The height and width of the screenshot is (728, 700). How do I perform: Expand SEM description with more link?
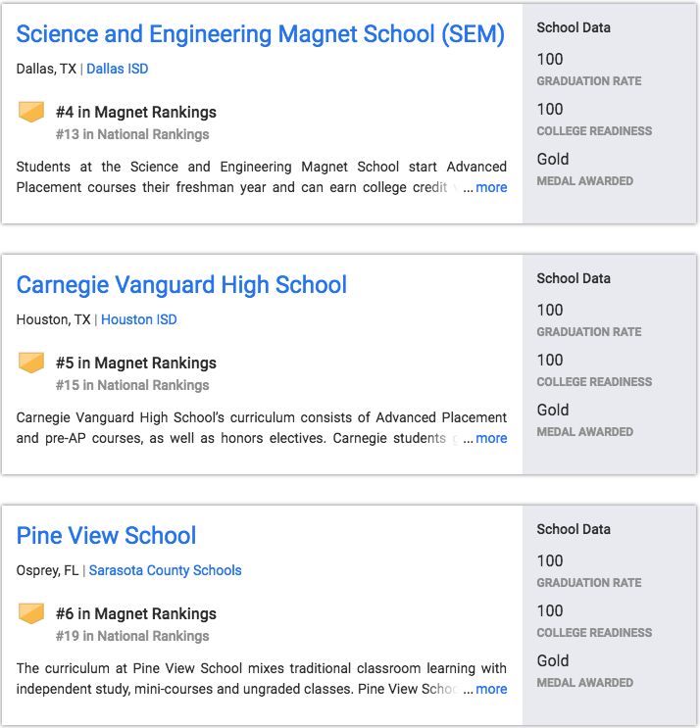point(491,187)
